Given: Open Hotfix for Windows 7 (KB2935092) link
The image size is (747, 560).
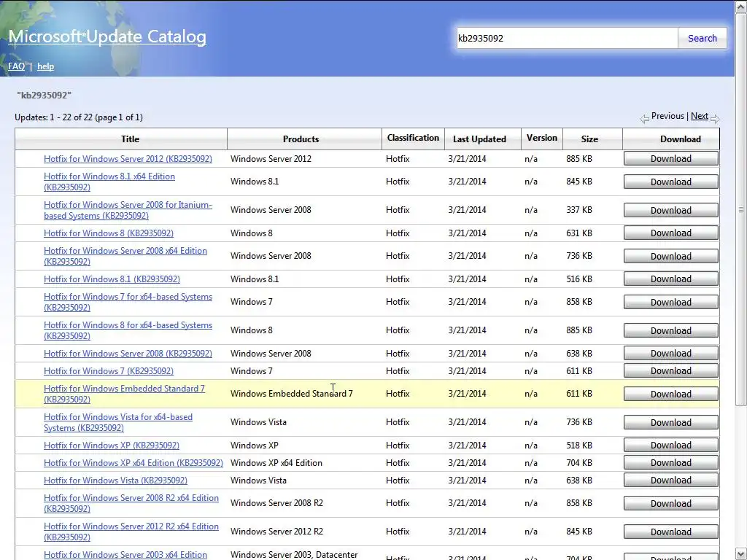Looking at the screenshot, I should tap(109, 371).
